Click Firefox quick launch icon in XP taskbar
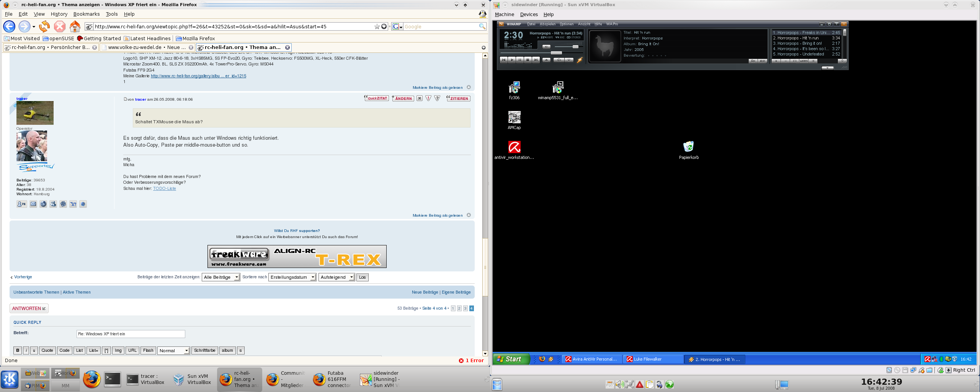980x392 pixels. [542, 359]
